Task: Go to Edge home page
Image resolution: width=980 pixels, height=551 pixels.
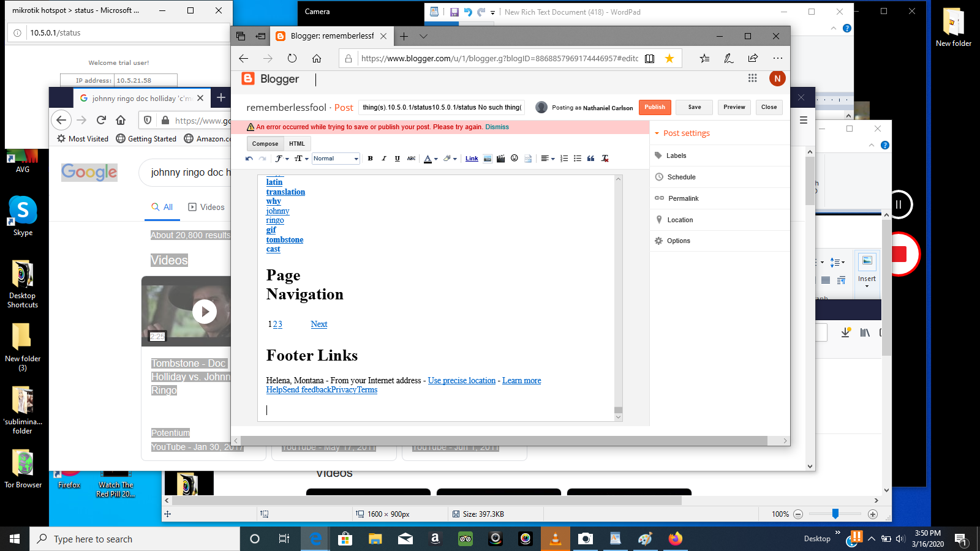Action: (317, 58)
